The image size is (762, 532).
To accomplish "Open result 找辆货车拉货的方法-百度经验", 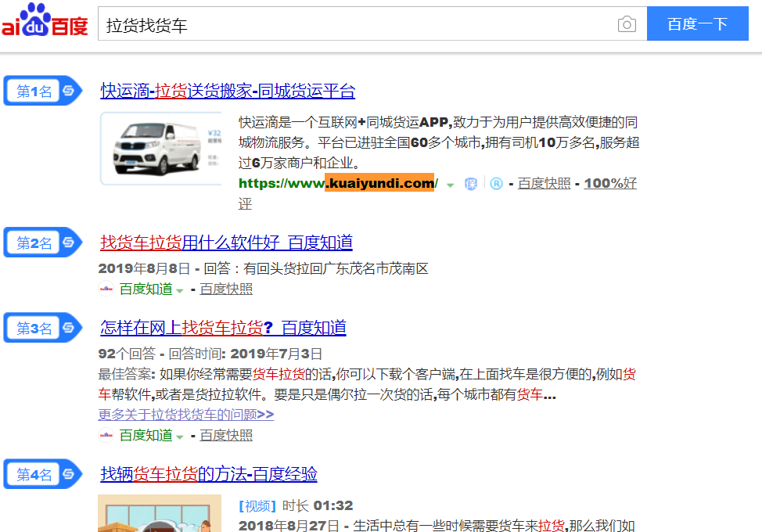I will (209, 473).
